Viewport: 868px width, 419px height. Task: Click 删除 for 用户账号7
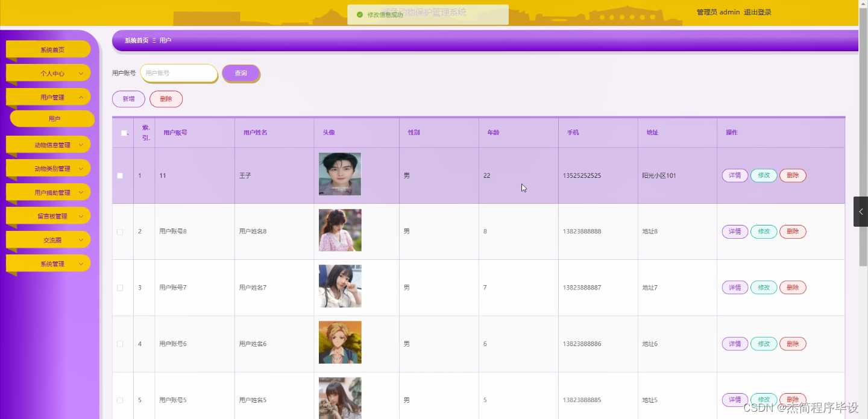click(x=793, y=288)
